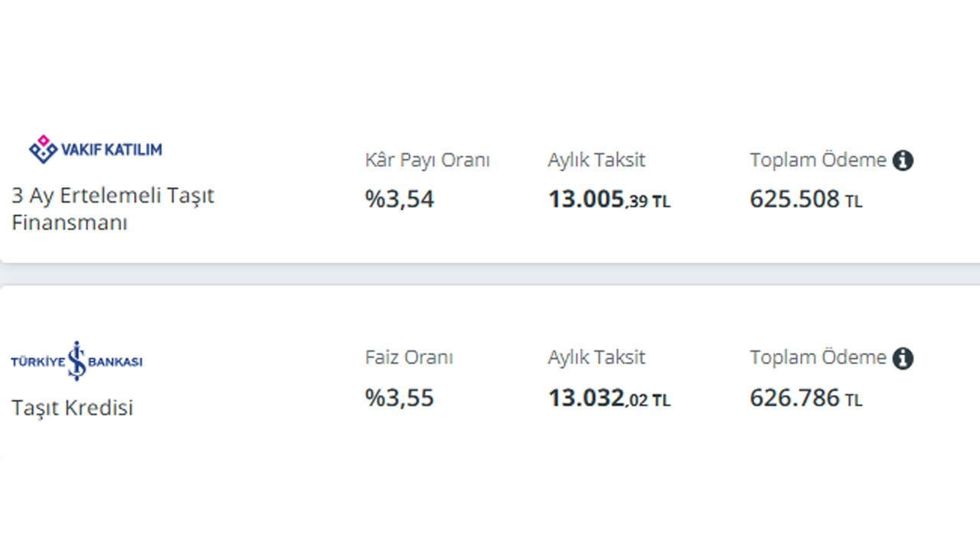Open info icon beside İş Bankası Toplam Ödeme
Image resolution: width=980 pixels, height=551 pixels.
pos(903,358)
